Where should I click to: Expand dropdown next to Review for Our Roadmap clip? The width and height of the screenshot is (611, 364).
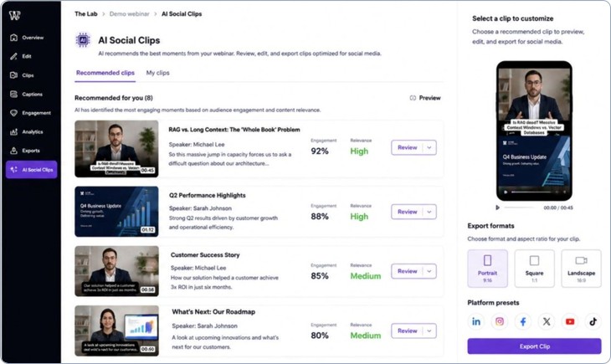(429, 331)
